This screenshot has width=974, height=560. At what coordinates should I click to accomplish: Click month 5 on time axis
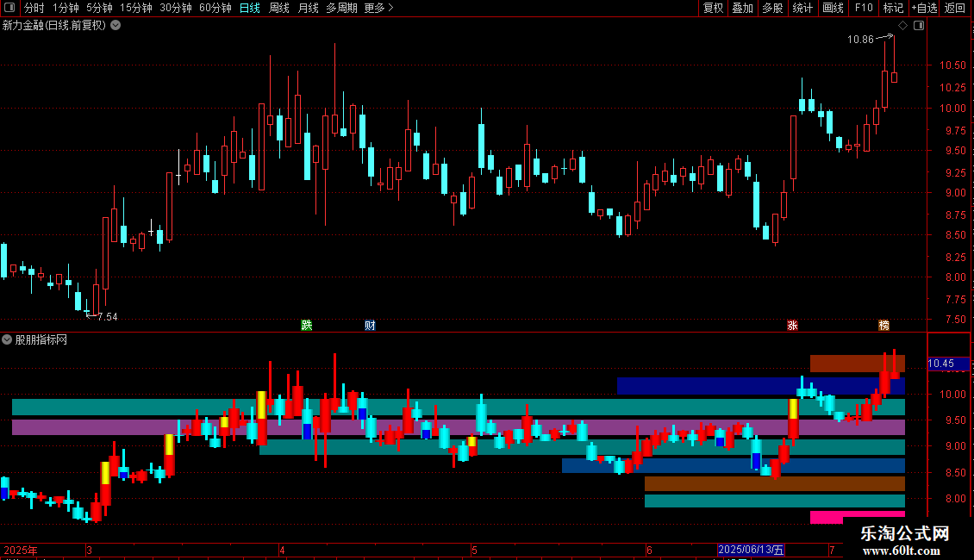(474, 550)
